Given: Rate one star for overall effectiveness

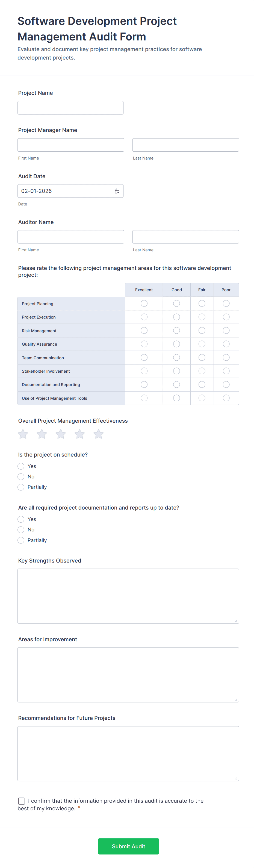Looking at the screenshot, I should [x=23, y=434].
